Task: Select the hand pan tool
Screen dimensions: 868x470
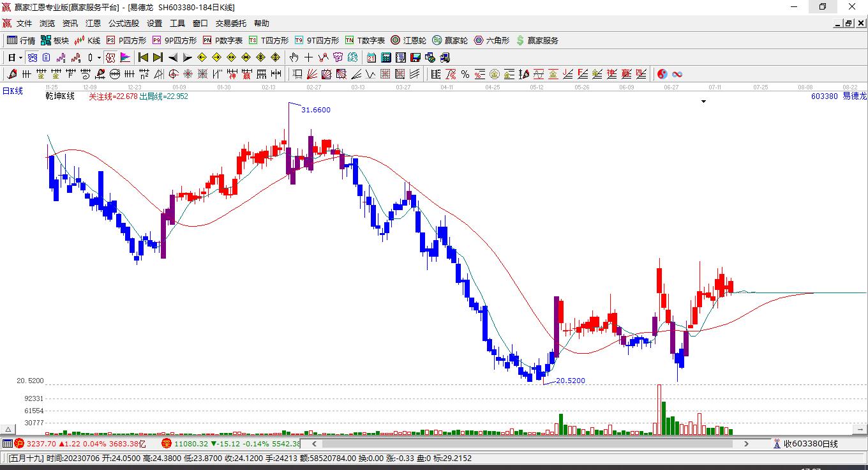Action: pos(294,57)
